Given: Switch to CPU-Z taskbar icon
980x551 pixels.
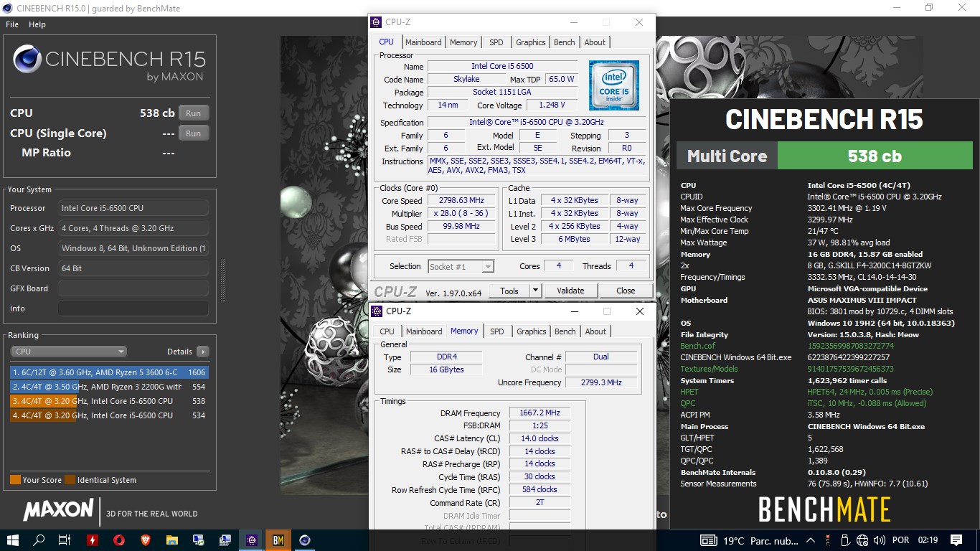Looking at the screenshot, I should 252,540.
